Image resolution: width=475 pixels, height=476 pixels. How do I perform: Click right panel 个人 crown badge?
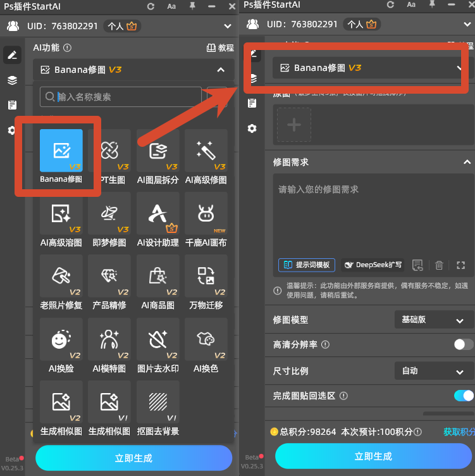click(x=362, y=24)
